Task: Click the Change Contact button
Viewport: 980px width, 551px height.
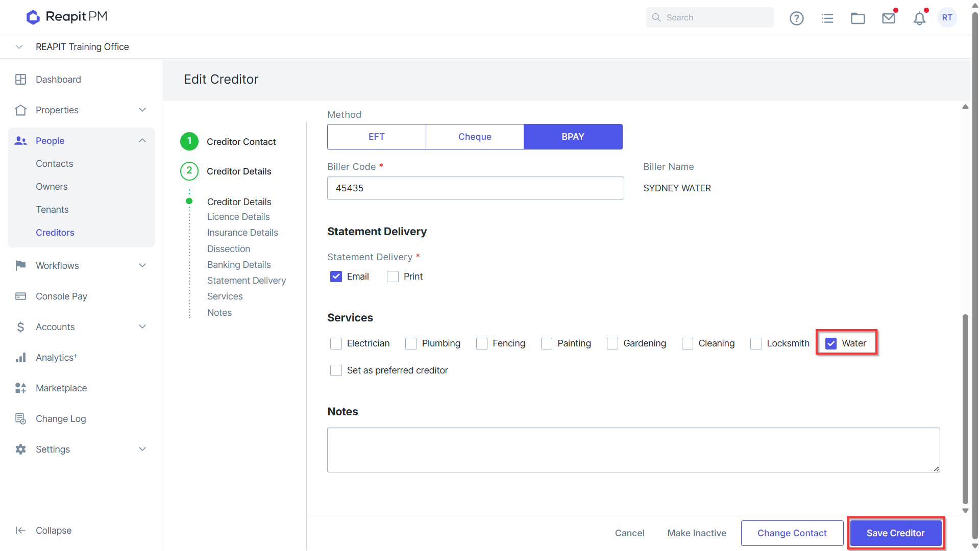Action: pos(792,533)
